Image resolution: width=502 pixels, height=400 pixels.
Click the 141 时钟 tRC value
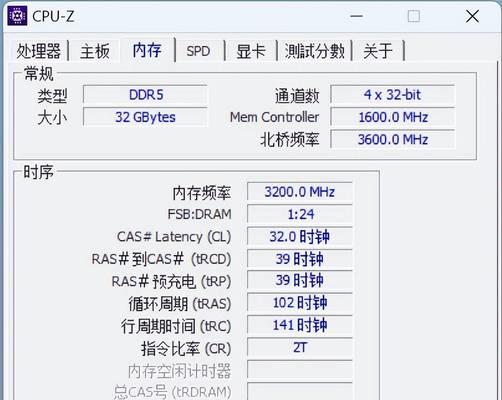(300, 325)
